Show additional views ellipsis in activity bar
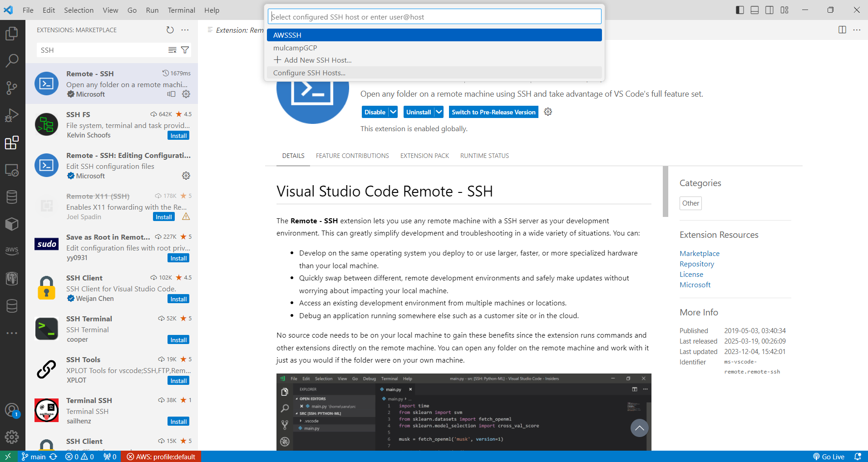Screen dimensions: 868x462 [x=12, y=333]
